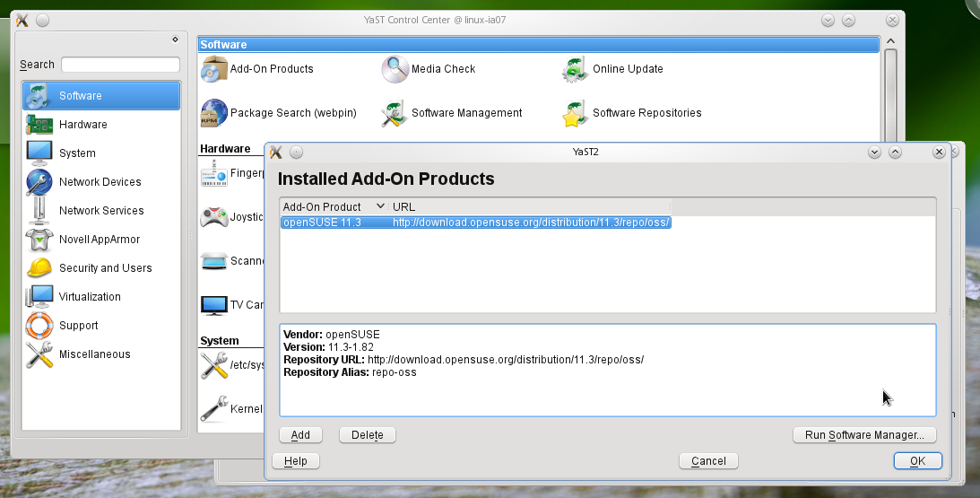Launch Media Check icon
The height and width of the screenshot is (498, 980).
tap(395, 69)
